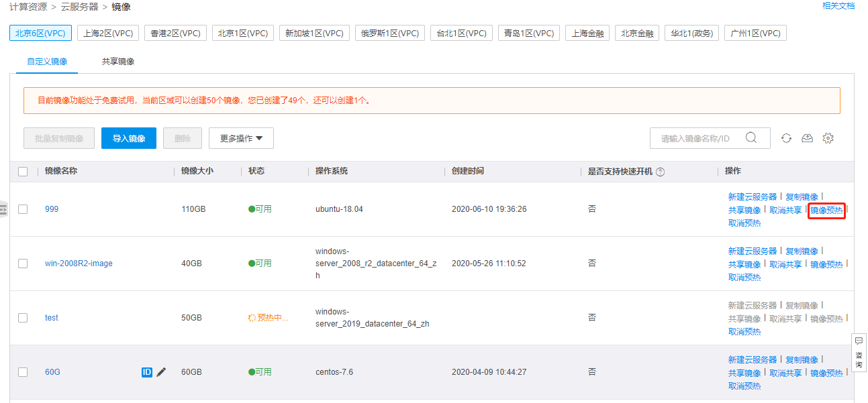Click the ID badge on the 60G row
Screen dimensions: 868x403
147,371
